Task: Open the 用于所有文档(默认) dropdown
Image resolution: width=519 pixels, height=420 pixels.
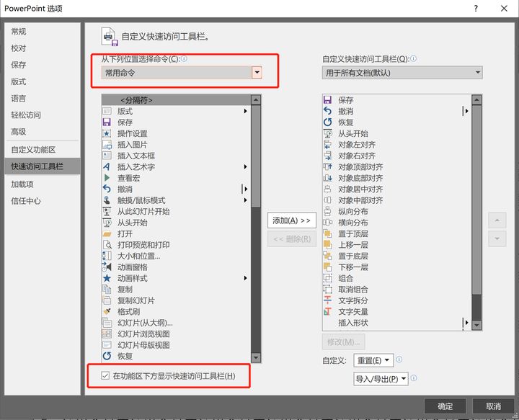Action: tap(402, 73)
